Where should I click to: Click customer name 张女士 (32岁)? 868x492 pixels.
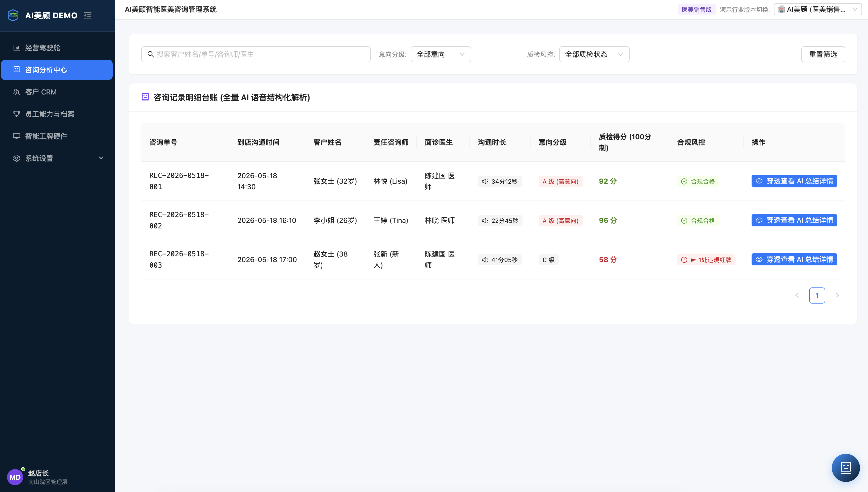[335, 181]
